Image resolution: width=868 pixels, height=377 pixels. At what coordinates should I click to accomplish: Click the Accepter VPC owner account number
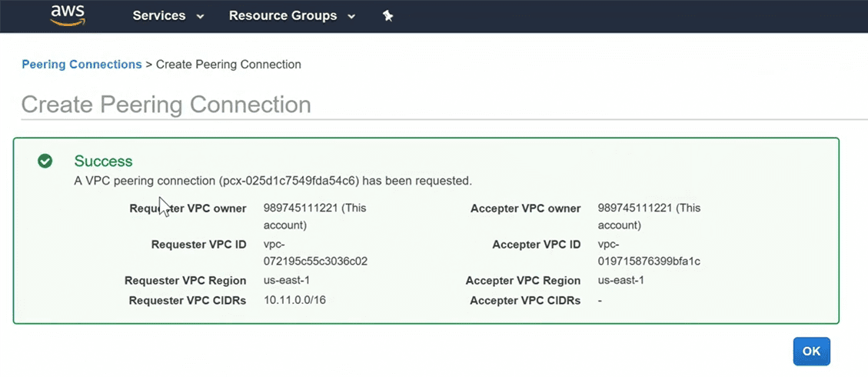pyautogui.click(x=635, y=208)
